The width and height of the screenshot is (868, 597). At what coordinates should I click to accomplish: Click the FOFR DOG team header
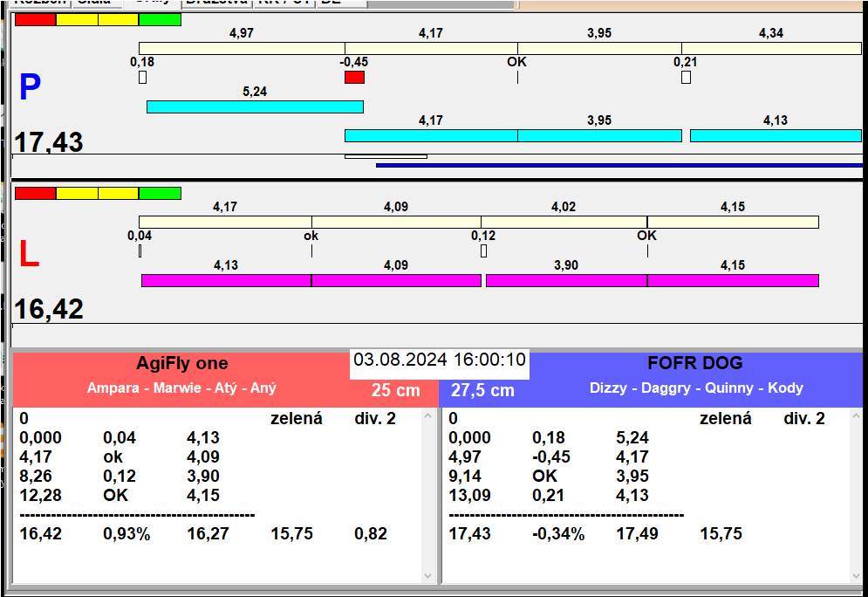695,364
